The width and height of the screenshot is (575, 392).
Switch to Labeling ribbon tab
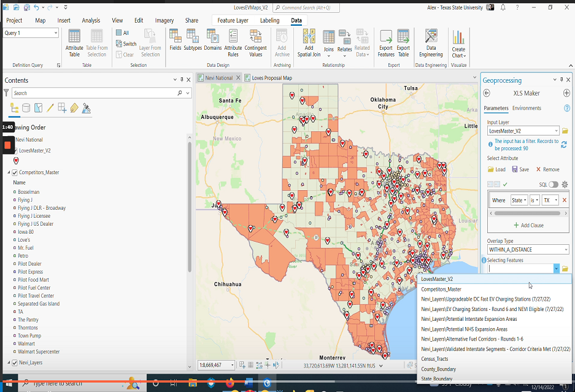pyautogui.click(x=269, y=20)
